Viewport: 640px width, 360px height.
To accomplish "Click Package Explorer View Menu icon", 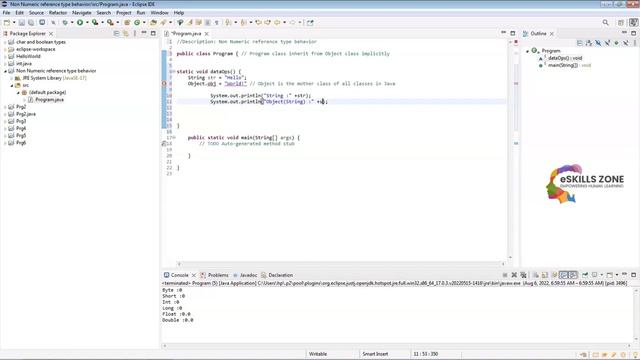I will (135, 33).
